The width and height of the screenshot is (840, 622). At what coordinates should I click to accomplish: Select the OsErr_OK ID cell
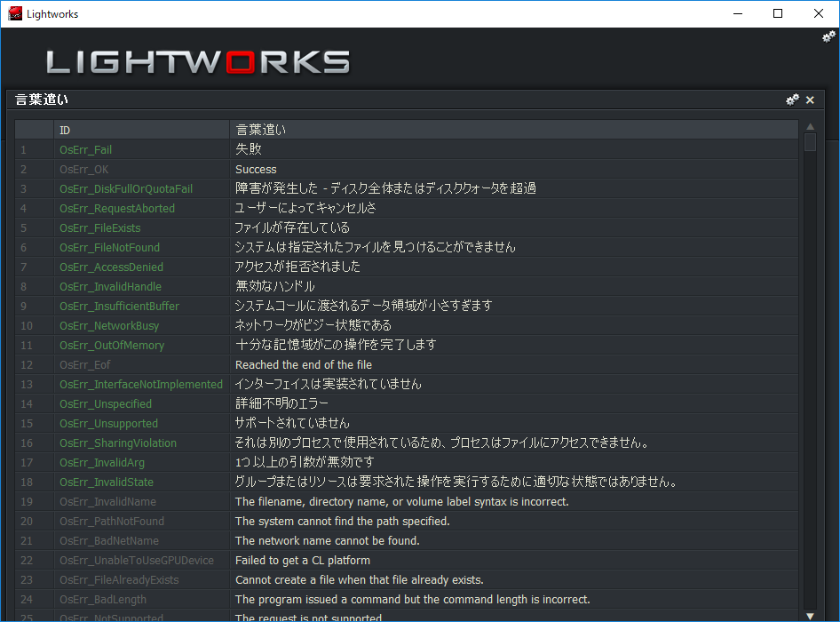(x=141, y=170)
